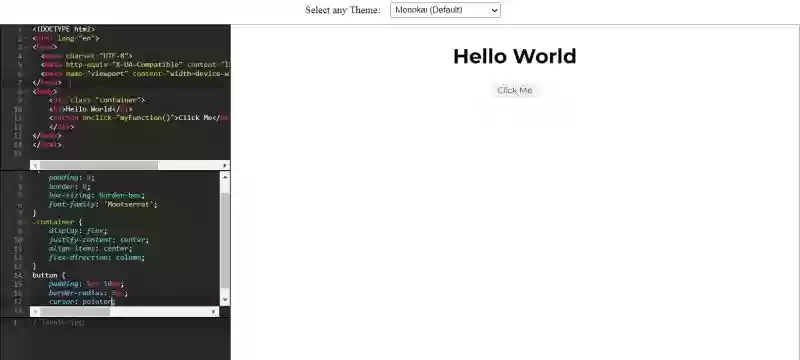Click the CSS scrollbar's up arrow
This screenshot has height=360, width=800.
[x=225, y=176]
